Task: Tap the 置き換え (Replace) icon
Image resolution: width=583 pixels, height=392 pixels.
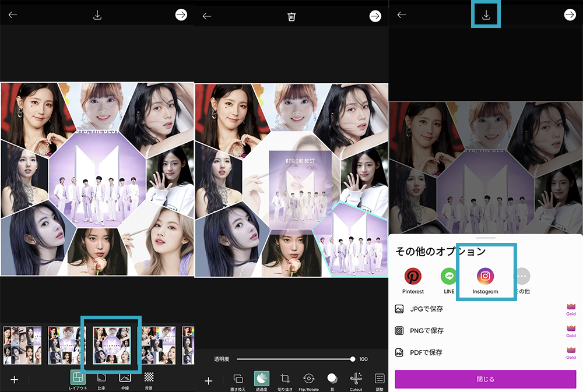Action: point(238,380)
